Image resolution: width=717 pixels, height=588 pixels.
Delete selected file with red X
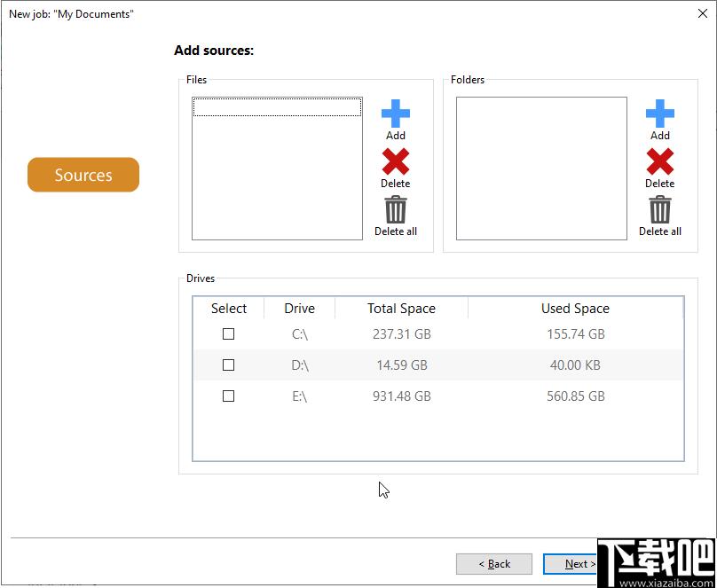(x=396, y=161)
